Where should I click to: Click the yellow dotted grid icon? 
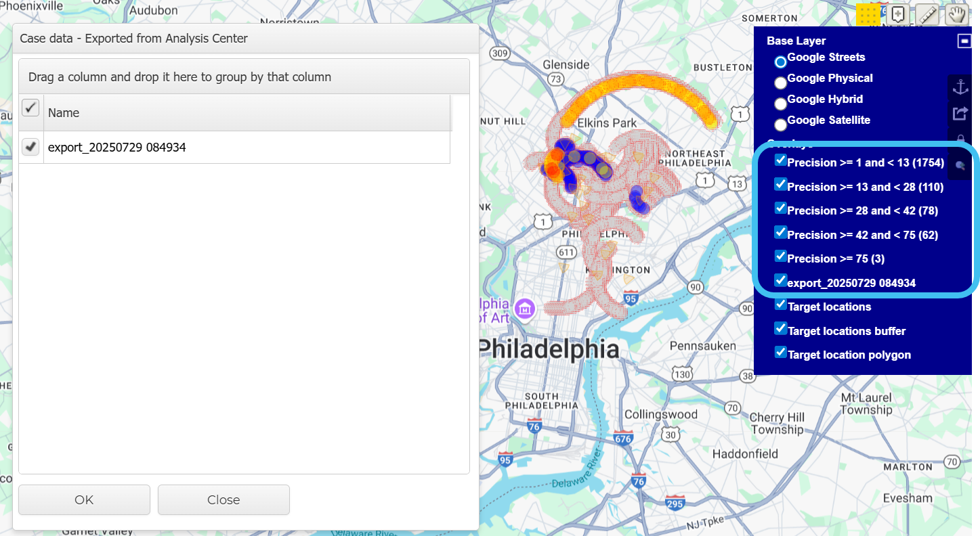tap(868, 15)
